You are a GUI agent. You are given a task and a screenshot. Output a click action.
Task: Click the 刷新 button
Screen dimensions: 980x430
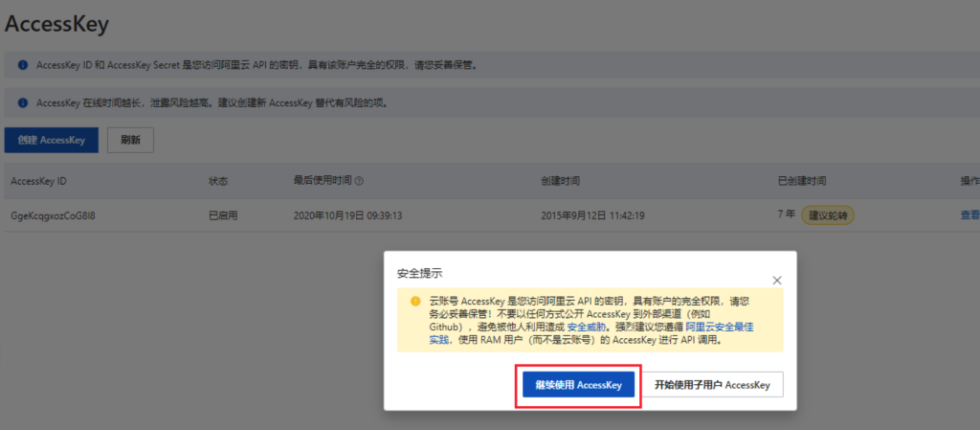click(130, 140)
